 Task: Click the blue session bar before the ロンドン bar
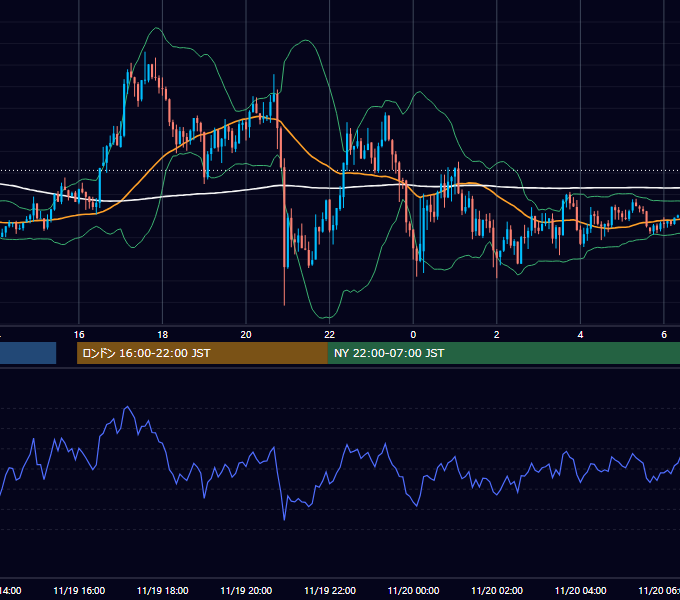(x=28, y=353)
